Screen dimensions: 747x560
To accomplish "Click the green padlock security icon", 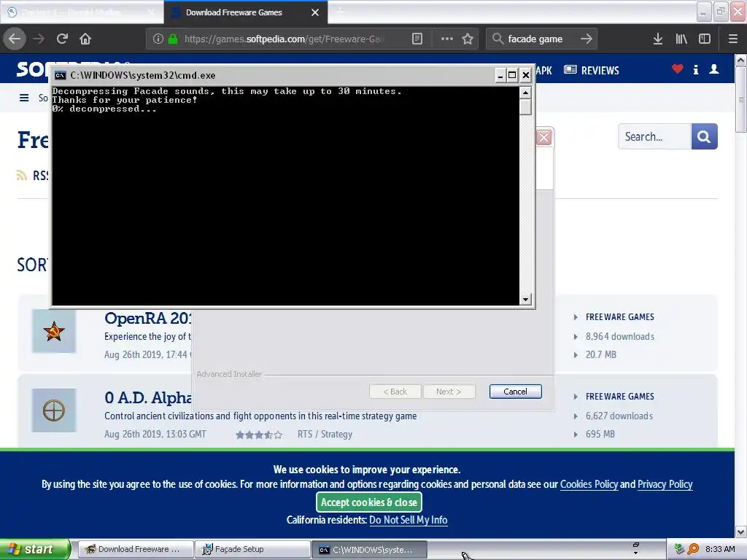I will (173, 39).
